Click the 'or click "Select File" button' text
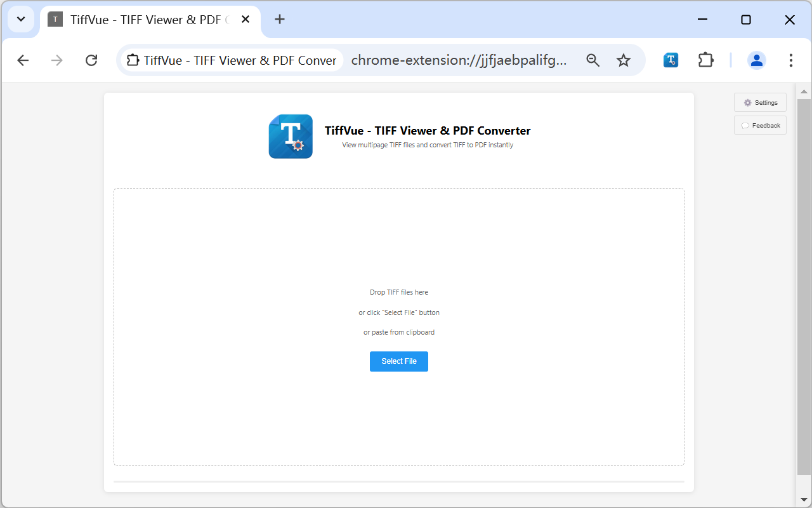Screen dimensions: 812x508 tap(399, 312)
